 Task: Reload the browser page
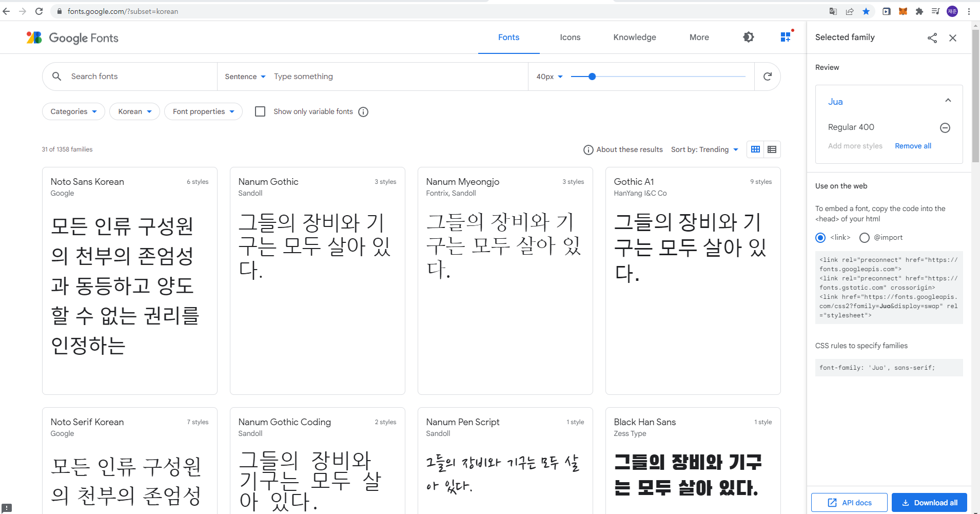click(39, 11)
